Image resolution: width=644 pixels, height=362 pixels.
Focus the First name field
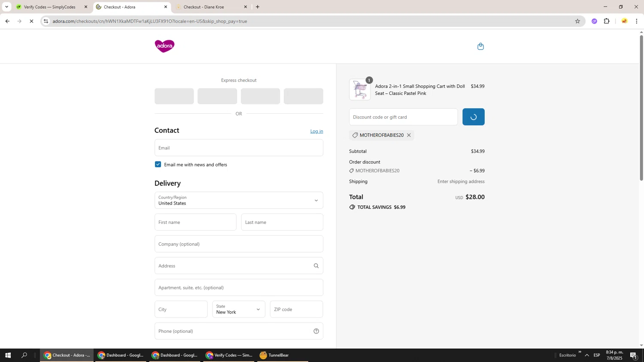tap(195, 222)
